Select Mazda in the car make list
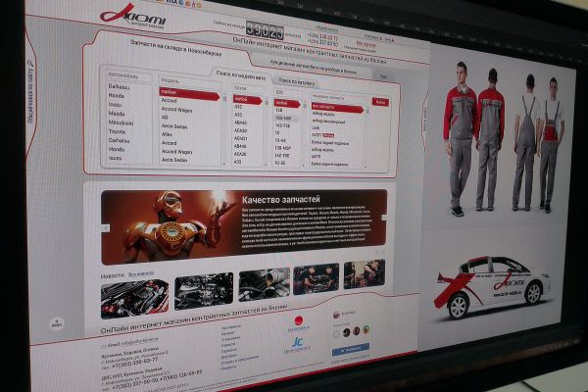Screen dimensions: 588x392 click(x=117, y=114)
